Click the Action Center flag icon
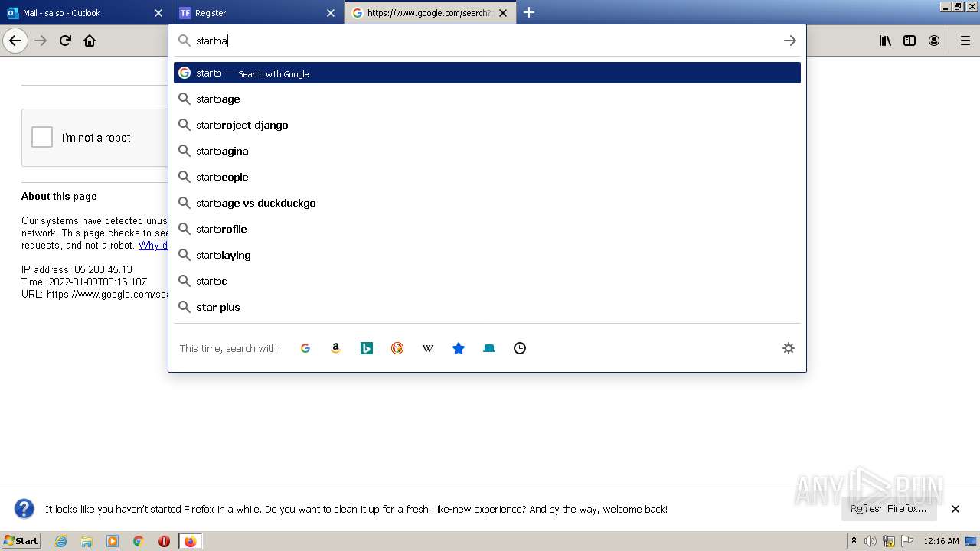 click(x=907, y=541)
